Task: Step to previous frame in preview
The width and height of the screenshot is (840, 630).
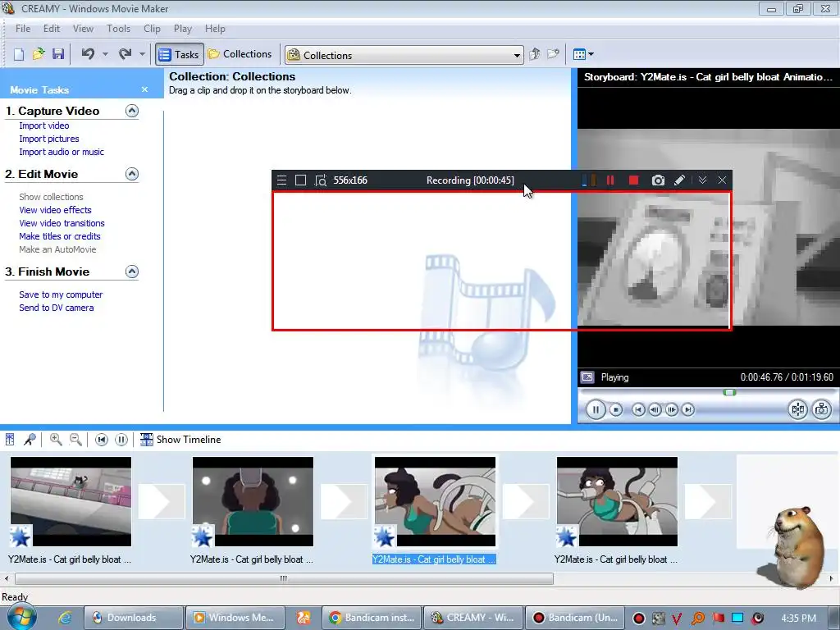Action: tap(655, 410)
